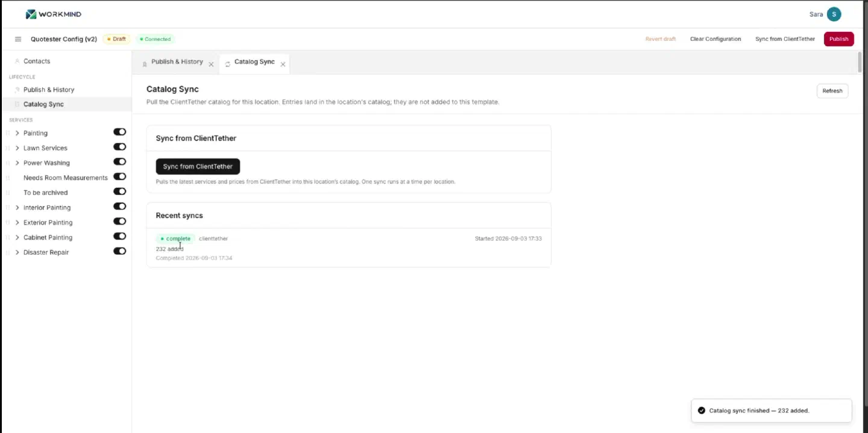This screenshot has width=868, height=433.
Task: Click the Catalog sync finished toast
Action: click(772, 411)
